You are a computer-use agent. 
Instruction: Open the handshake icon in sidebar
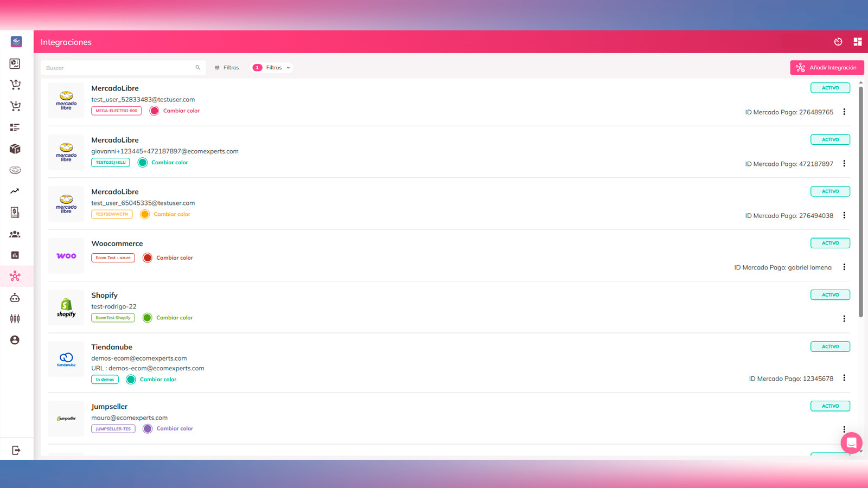(x=15, y=170)
